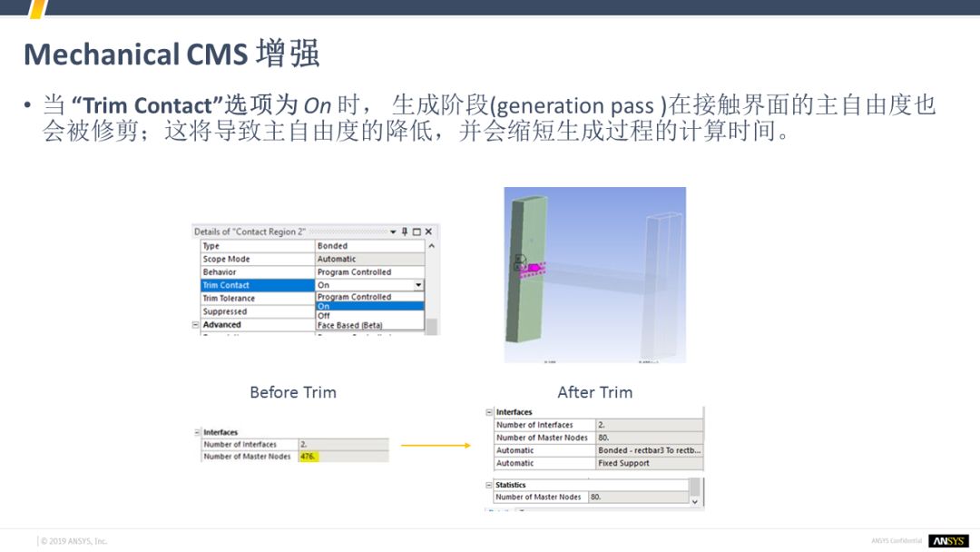
Task: Collapse the Advanced section in Details panel
Action: [196, 325]
